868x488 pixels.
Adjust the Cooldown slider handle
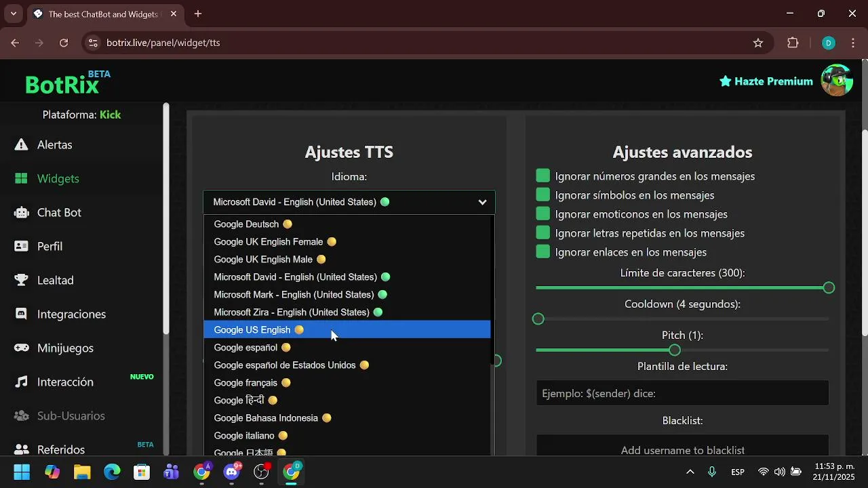(x=538, y=319)
